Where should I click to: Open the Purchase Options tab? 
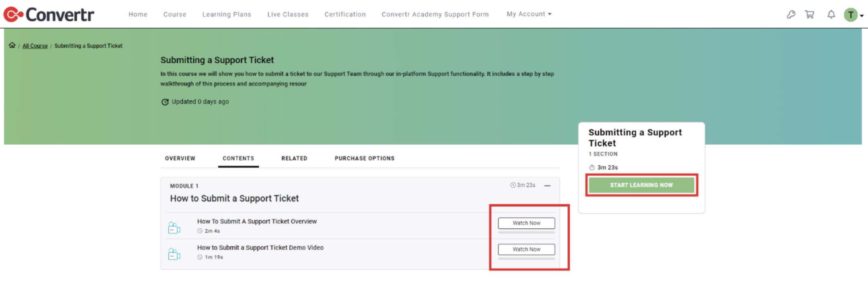point(364,158)
